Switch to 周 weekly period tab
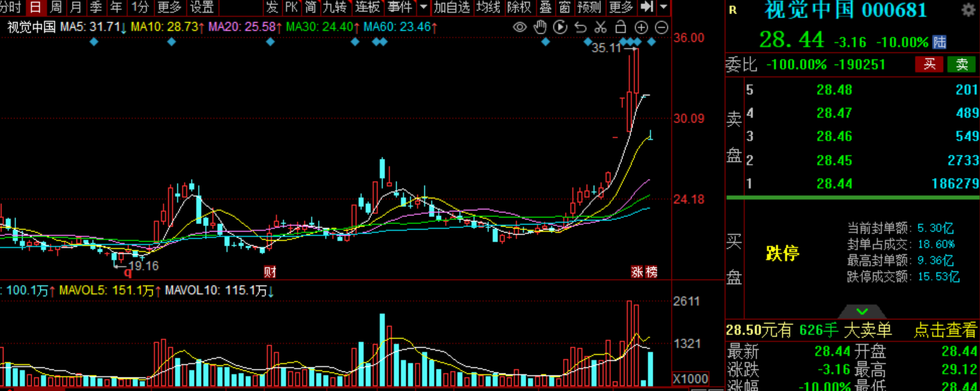Image resolution: width=980 pixels, height=391 pixels. point(56,7)
